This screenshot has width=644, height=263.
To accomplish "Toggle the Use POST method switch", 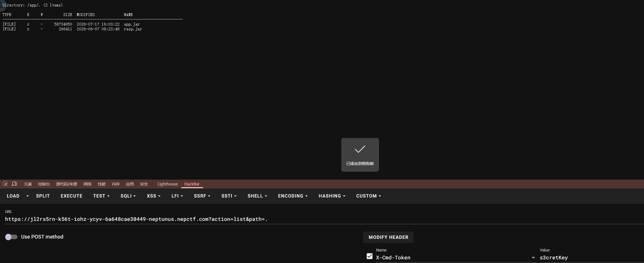I will pyautogui.click(x=11, y=237).
